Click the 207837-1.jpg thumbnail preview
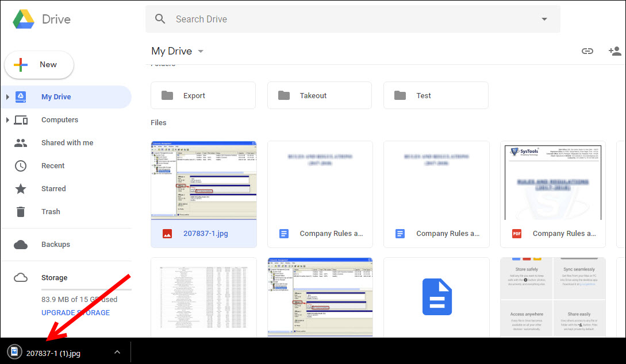 point(203,180)
